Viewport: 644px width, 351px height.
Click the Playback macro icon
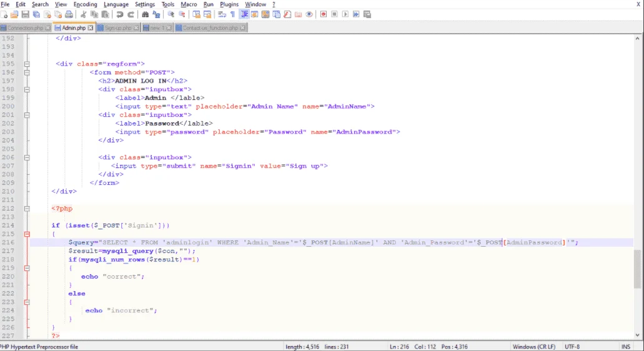(345, 14)
